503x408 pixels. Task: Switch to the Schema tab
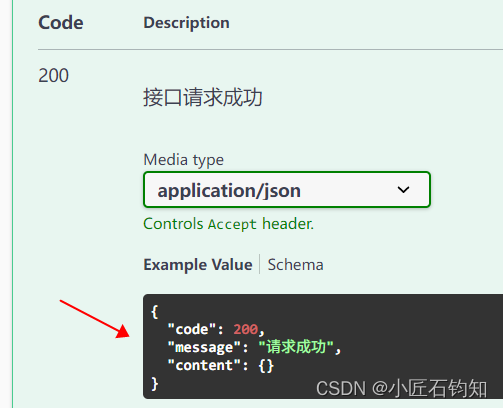click(296, 265)
